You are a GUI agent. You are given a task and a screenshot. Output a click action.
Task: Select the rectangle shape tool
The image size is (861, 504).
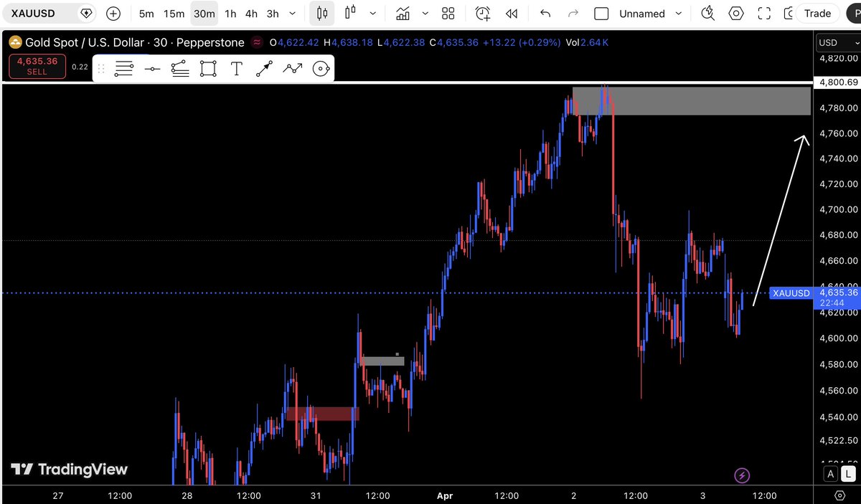208,69
